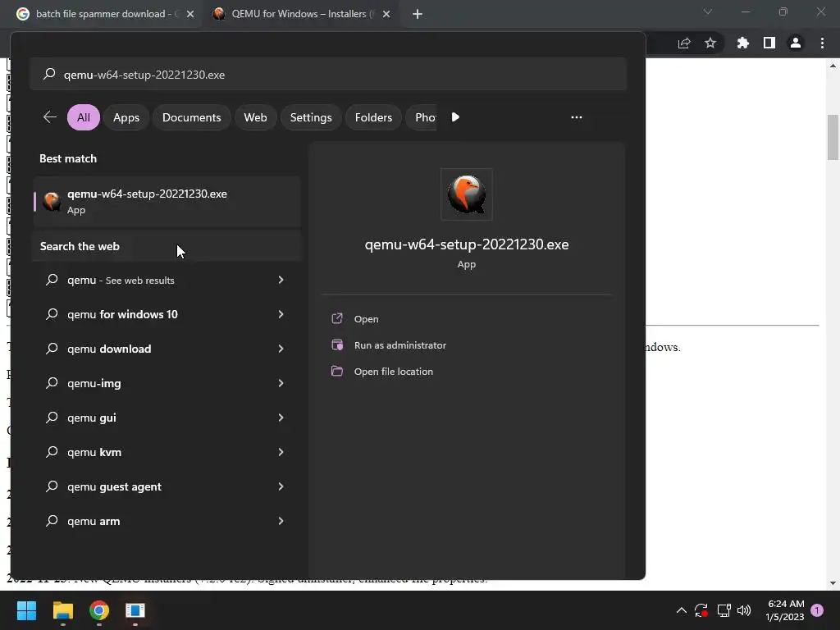Image resolution: width=840 pixels, height=630 pixels.
Task: Click the QEMU icon in best match row
Action: [52, 202]
